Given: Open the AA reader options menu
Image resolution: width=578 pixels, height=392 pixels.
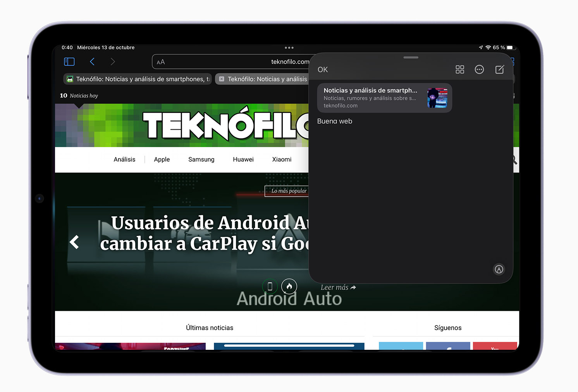Looking at the screenshot, I should [161, 62].
